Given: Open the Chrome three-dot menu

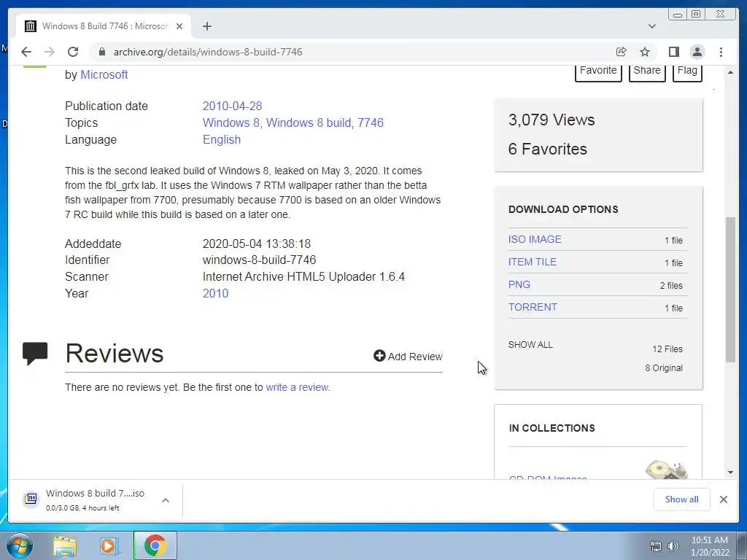Looking at the screenshot, I should [721, 52].
